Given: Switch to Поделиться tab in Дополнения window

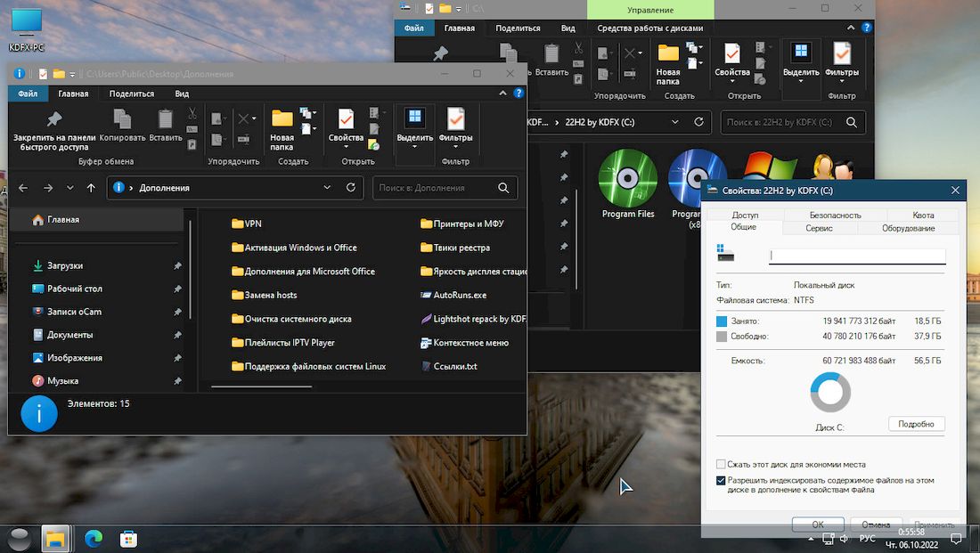Looking at the screenshot, I should coord(131,94).
